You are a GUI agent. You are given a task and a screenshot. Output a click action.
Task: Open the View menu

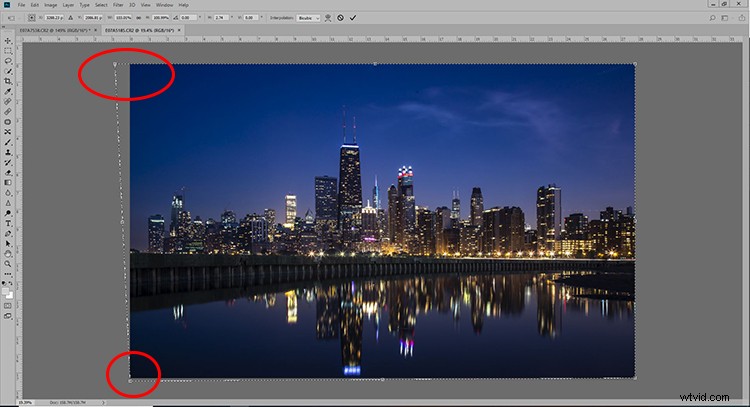click(145, 5)
